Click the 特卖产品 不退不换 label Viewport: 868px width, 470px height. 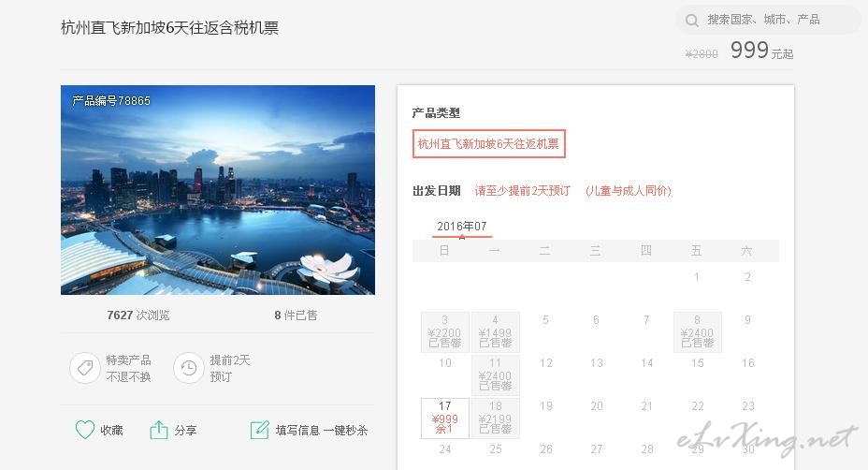[128, 369]
